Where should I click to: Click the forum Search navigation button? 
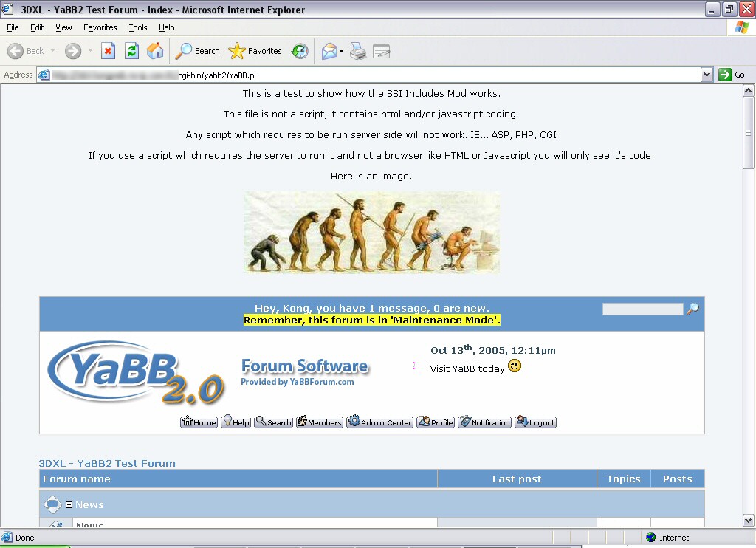[x=273, y=422]
